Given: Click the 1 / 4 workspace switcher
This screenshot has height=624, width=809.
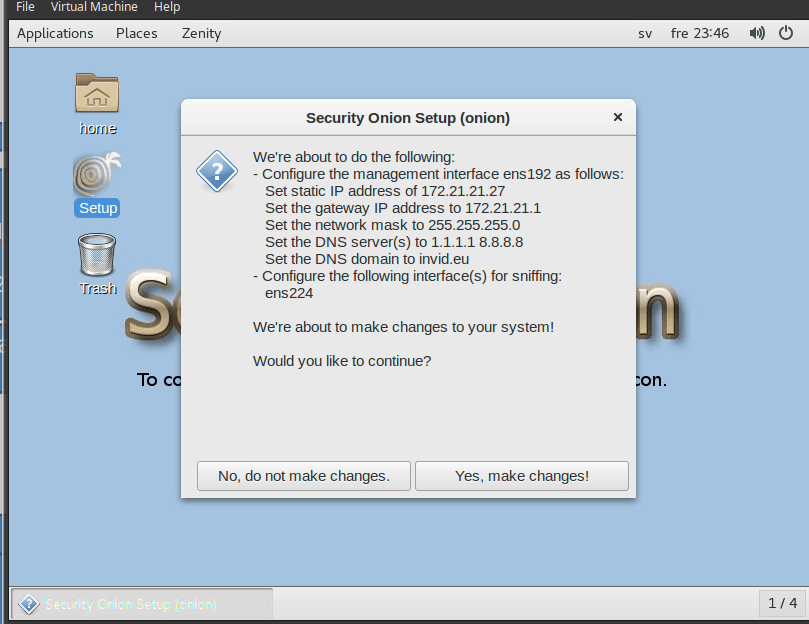Looking at the screenshot, I should click(782, 603).
